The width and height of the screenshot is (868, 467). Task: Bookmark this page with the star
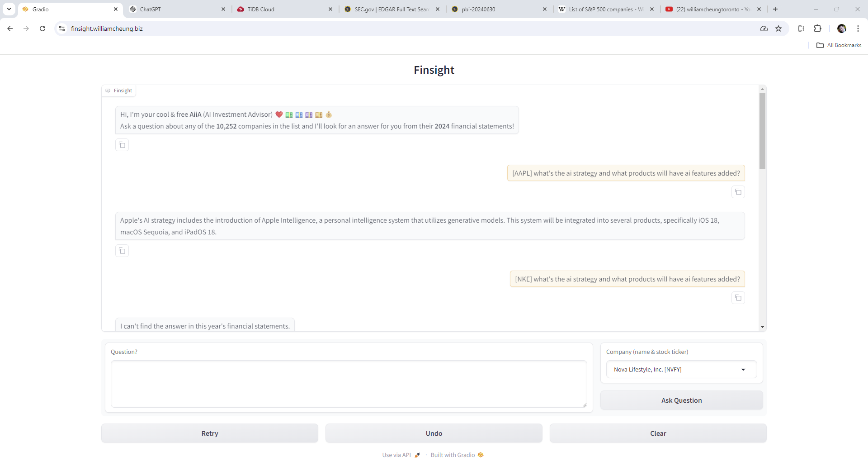tap(778, 29)
